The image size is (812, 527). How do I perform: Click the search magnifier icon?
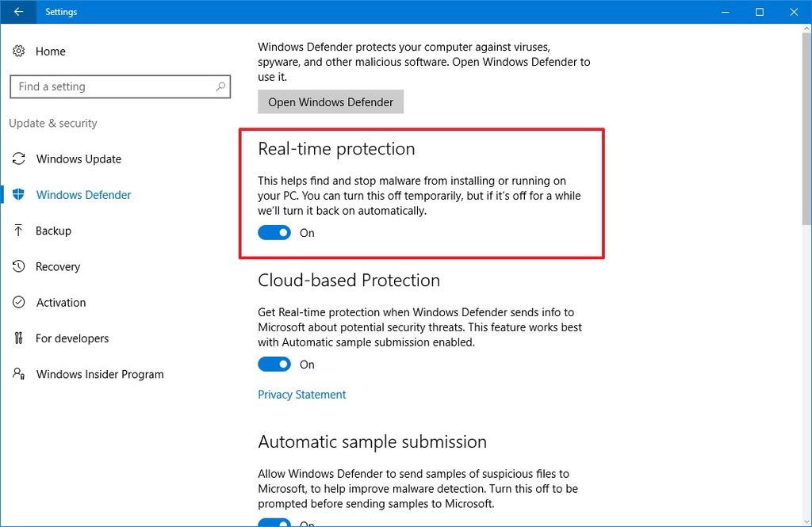[220, 86]
